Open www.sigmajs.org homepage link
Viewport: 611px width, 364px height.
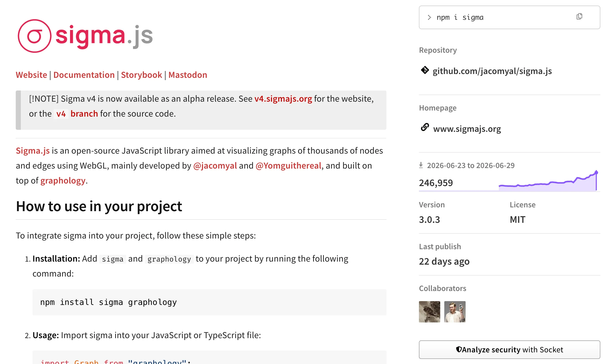point(467,129)
